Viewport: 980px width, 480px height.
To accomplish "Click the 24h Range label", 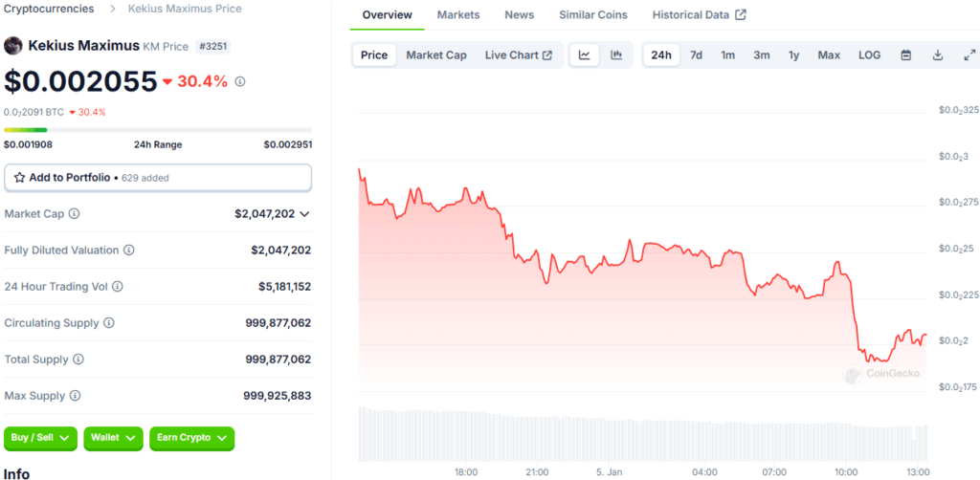I will [x=158, y=144].
